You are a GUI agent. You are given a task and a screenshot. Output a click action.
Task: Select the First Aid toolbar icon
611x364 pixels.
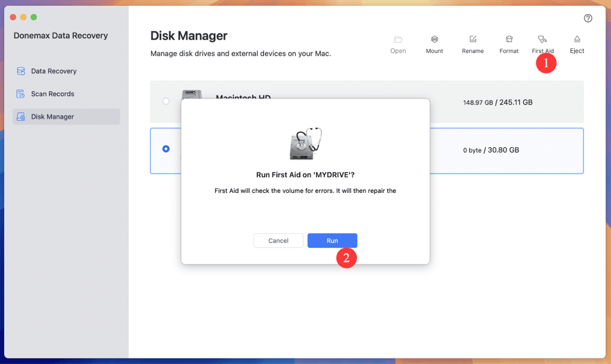click(543, 43)
